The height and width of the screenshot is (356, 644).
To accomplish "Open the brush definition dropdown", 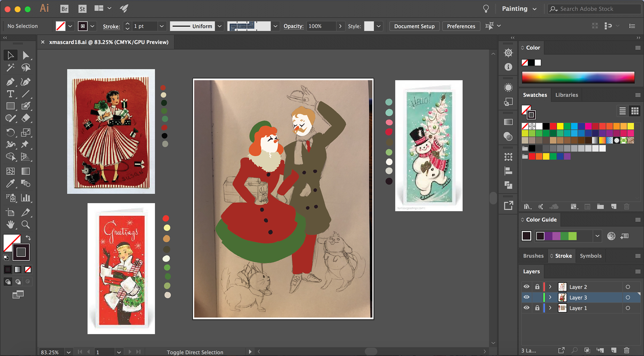I will (x=275, y=26).
